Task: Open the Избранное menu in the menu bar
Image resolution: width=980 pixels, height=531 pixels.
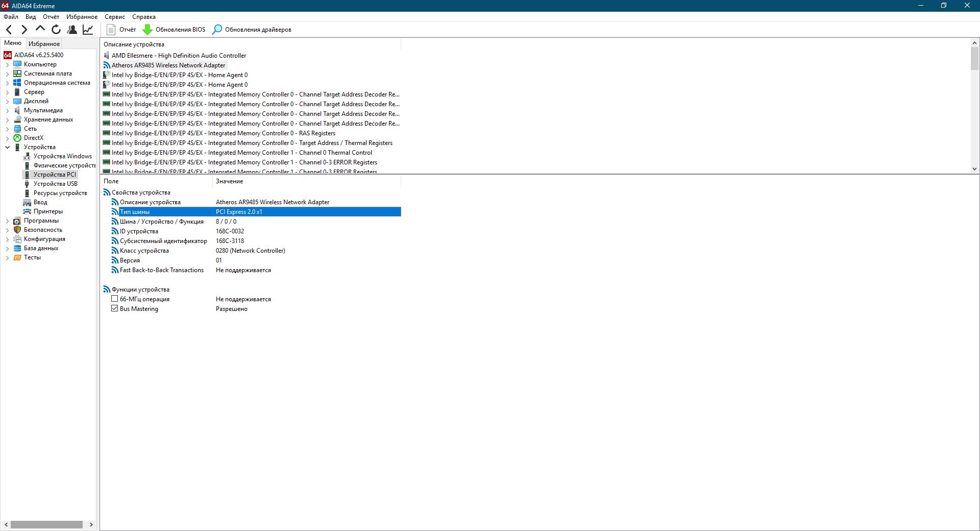Action: (x=82, y=17)
